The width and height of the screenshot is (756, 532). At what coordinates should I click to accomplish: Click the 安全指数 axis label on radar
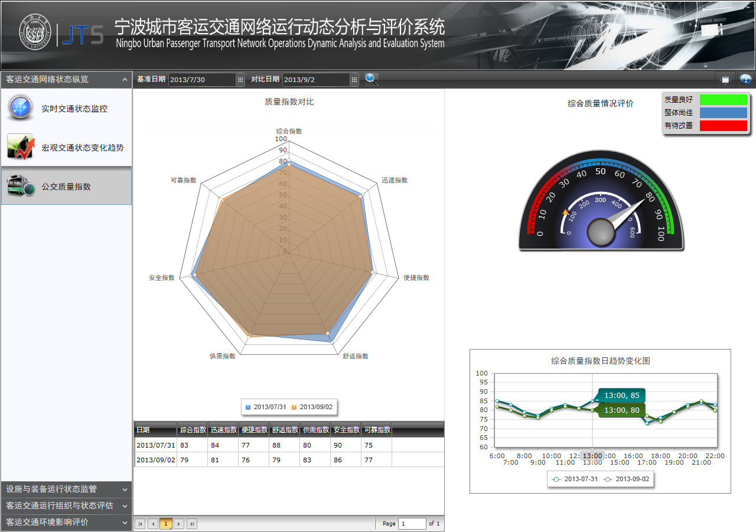coord(162,278)
